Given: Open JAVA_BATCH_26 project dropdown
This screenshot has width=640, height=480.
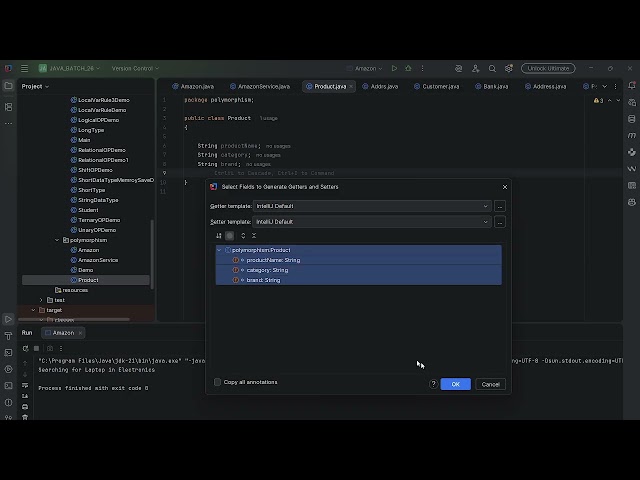Looking at the screenshot, I should (x=69, y=68).
